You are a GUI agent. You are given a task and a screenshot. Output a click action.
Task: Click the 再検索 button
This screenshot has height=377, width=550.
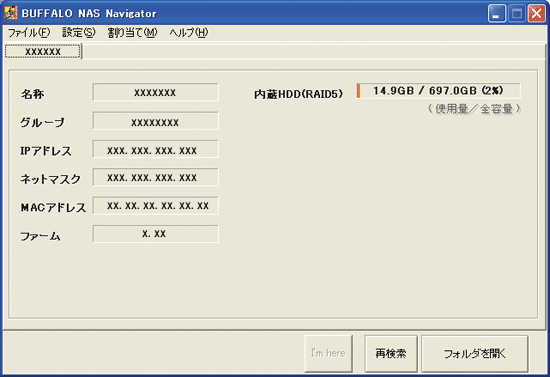[391, 353]
